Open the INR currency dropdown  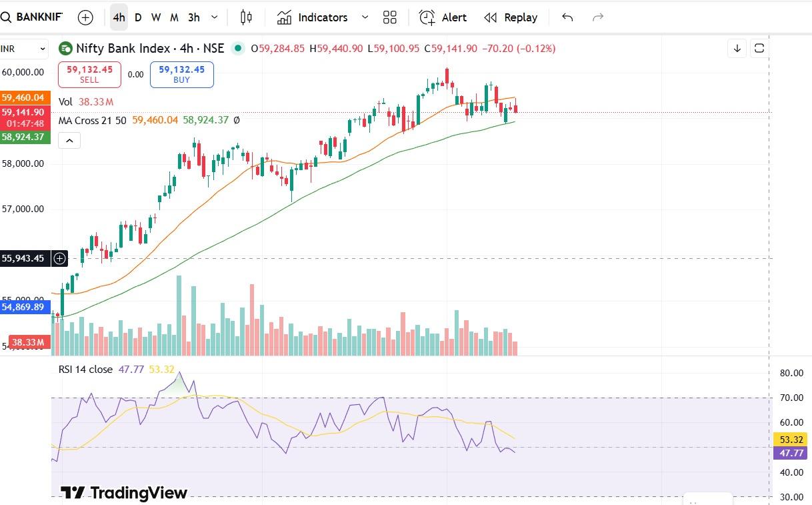click(24, 49)
